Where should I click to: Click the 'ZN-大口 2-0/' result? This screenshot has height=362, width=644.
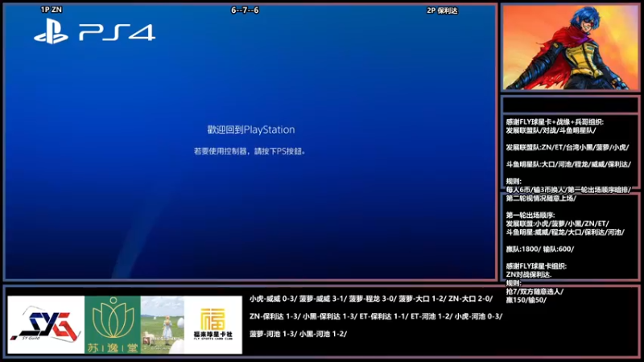471,298
